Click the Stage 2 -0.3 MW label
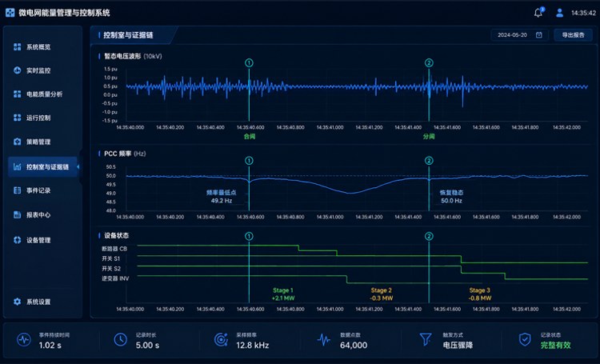 [381, 294]
